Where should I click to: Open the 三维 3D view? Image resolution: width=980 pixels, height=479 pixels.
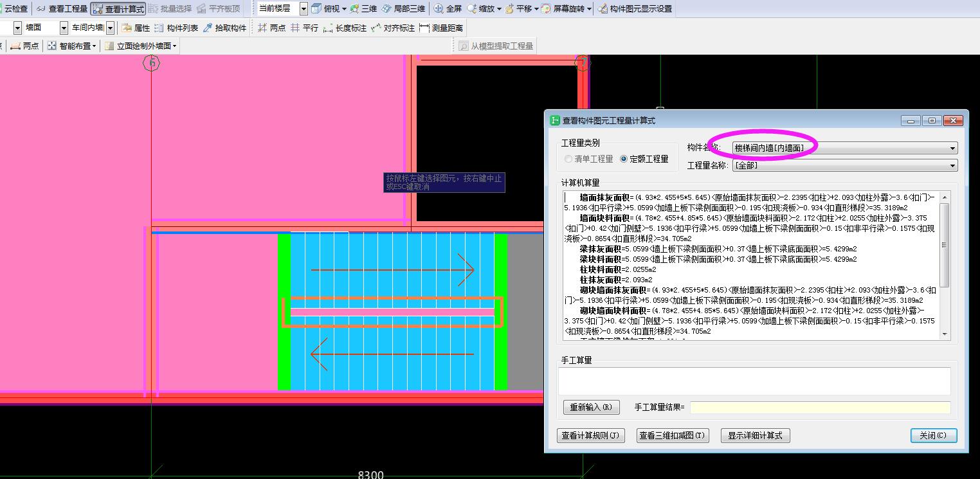363,8
